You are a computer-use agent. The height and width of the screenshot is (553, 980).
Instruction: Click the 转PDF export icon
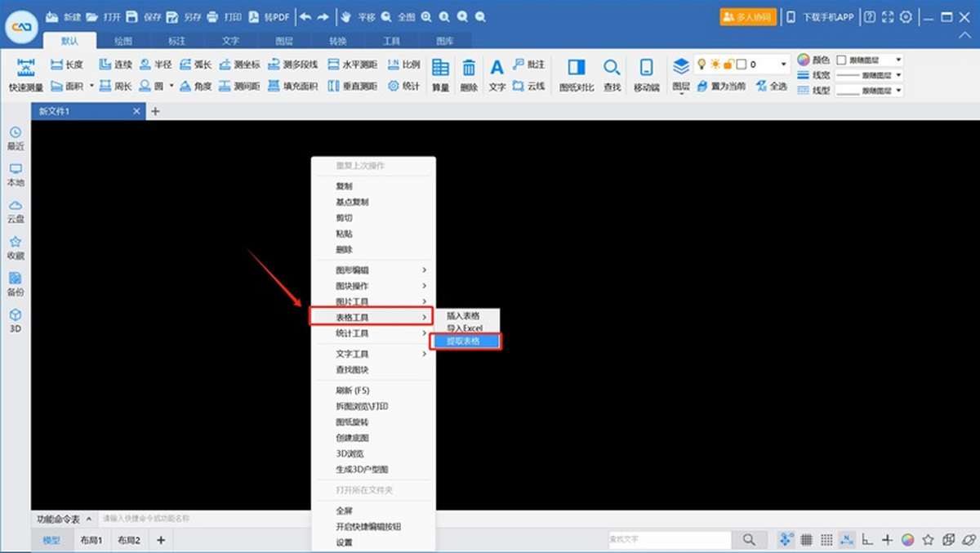[269, 16]
